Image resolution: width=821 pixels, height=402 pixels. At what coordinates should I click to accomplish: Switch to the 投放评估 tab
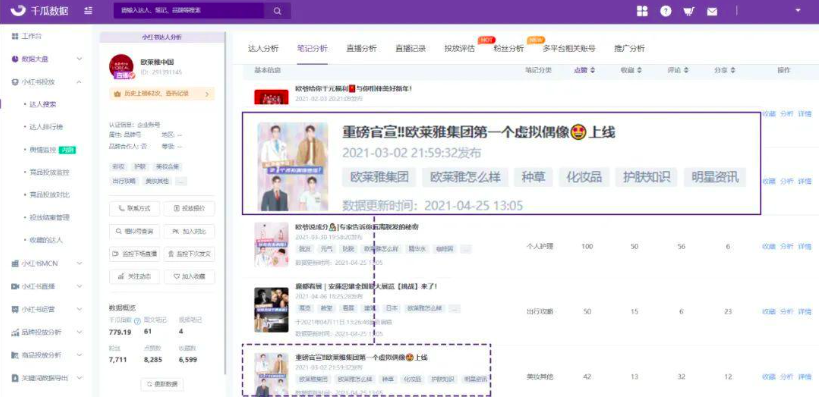pos(459,49)
